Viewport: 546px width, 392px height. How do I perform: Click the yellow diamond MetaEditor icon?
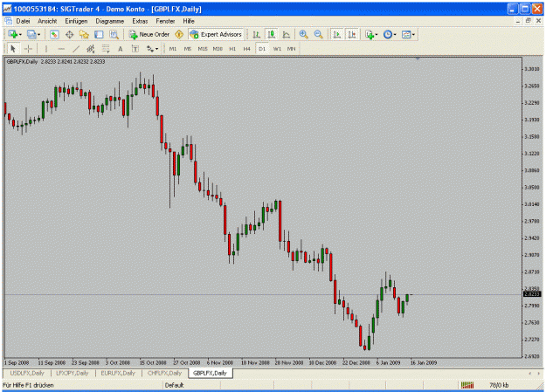[x=179, y=34]
